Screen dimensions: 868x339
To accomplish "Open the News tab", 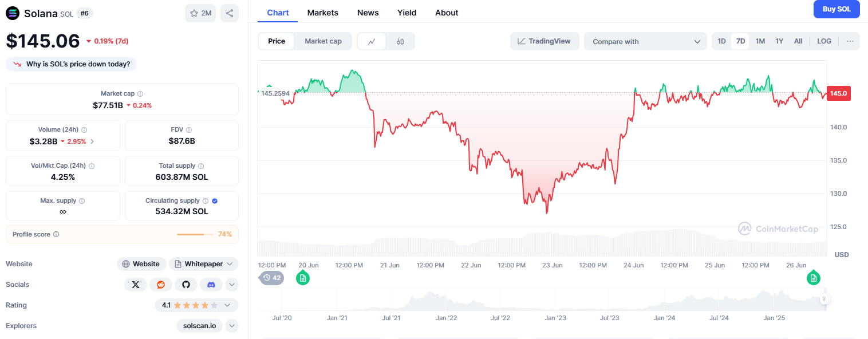I will pos(368,13).
